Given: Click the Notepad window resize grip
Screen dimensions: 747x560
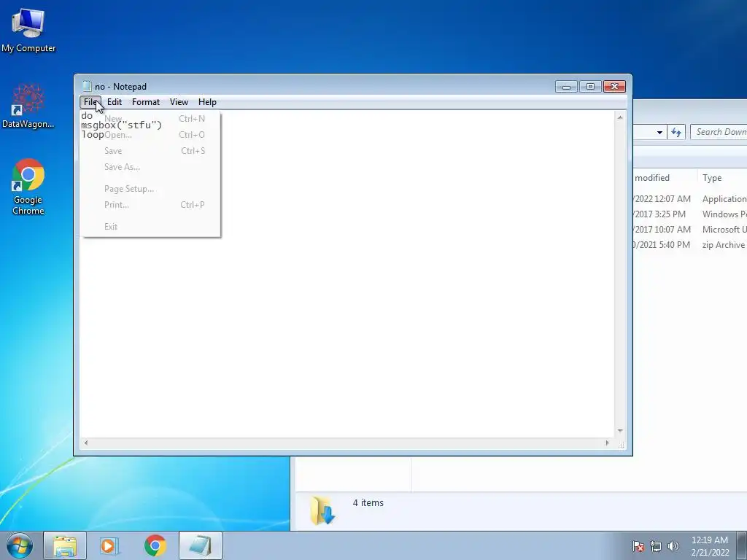Looking at the screenshot, I should [x=622, y=445].
